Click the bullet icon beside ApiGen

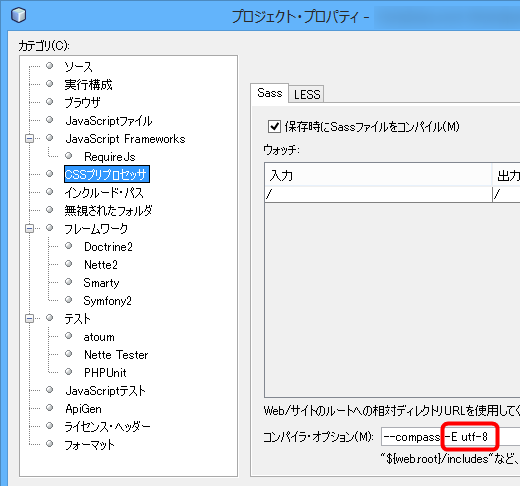[50, 407]
